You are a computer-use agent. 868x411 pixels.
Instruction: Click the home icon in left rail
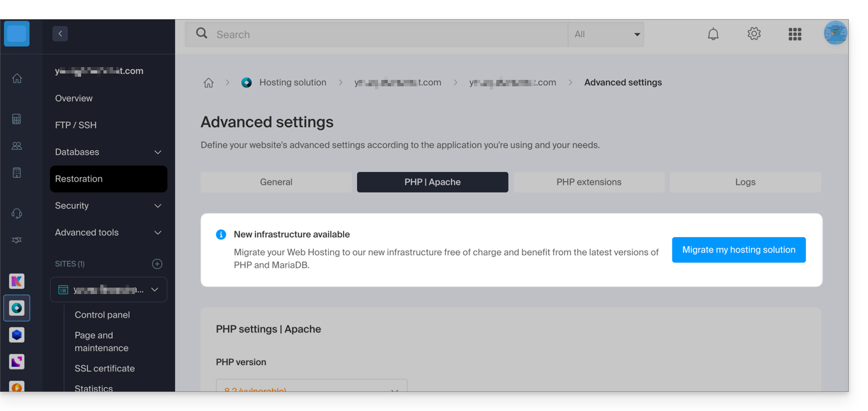pos(17,79)
